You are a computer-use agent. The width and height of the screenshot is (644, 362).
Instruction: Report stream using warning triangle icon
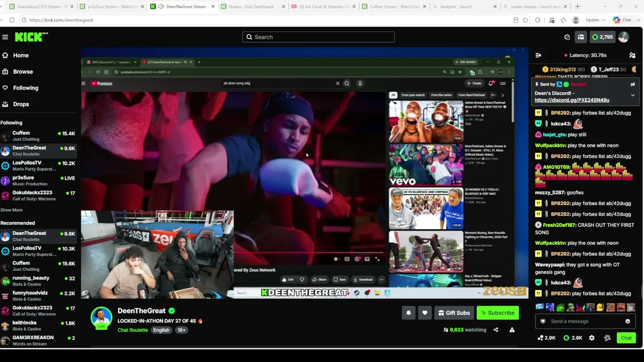pos(512,330)
